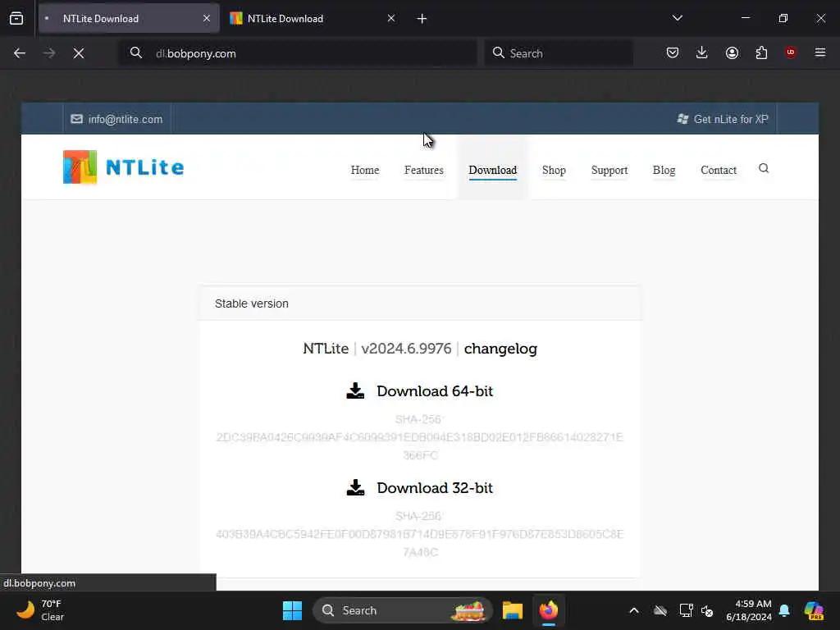Click the network display tray icon
The image size is (840, 630).
686,610
